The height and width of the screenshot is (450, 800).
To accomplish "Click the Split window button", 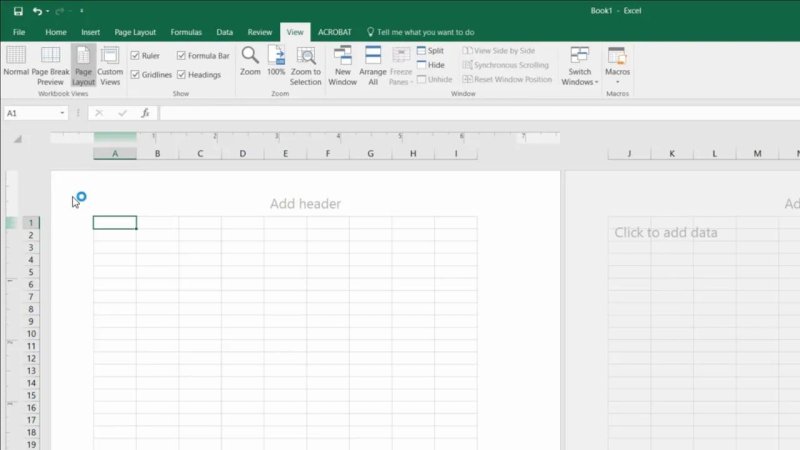I will pos(431,51).
